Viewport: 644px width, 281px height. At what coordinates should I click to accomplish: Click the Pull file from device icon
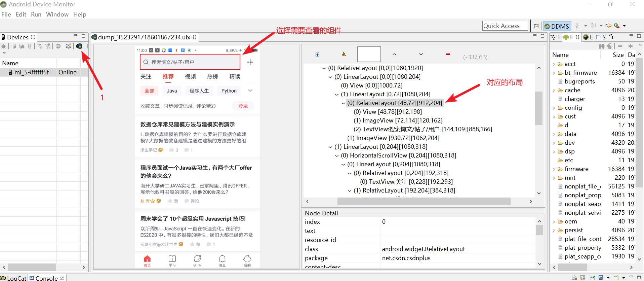602,46
